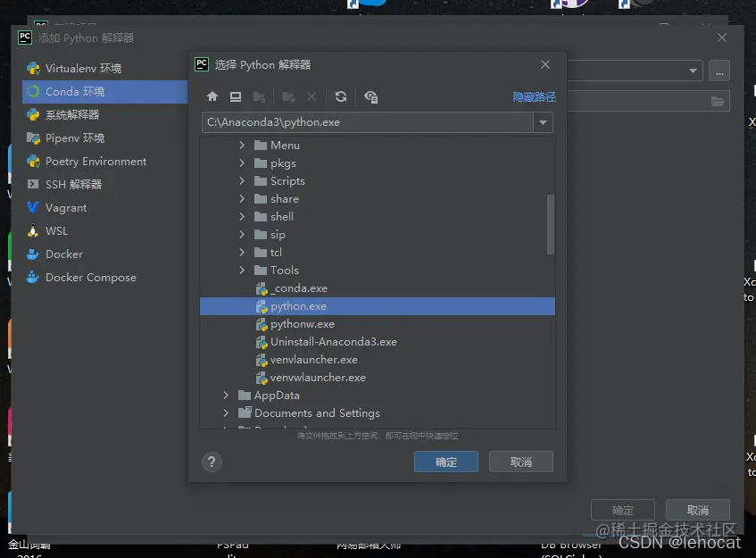Select the Tools folder row

(x=377, y=271)
